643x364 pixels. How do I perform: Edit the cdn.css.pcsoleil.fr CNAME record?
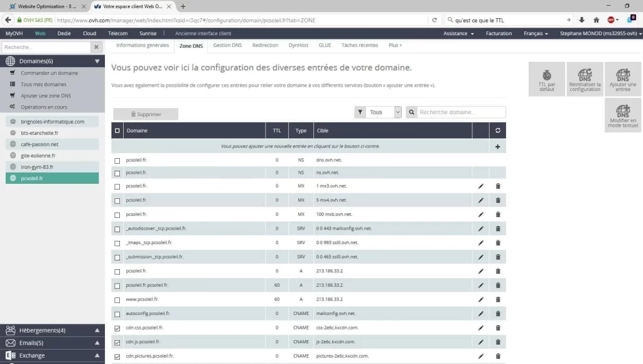[480, 328]
